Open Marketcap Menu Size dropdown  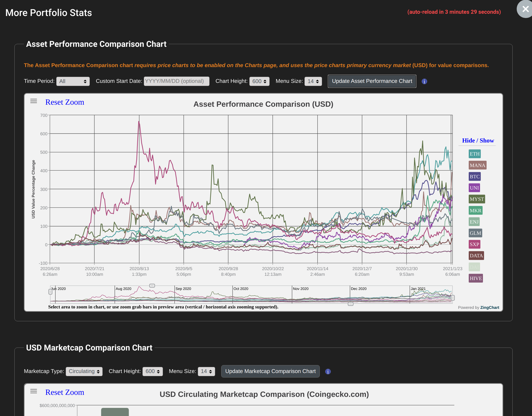(x=206, y=371)
